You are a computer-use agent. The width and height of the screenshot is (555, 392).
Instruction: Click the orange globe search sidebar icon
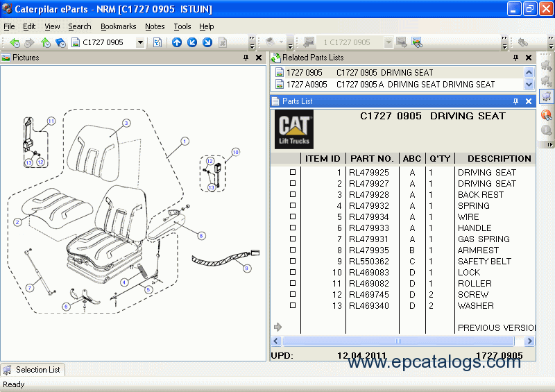pyautogui.click(x=547, y=114)
